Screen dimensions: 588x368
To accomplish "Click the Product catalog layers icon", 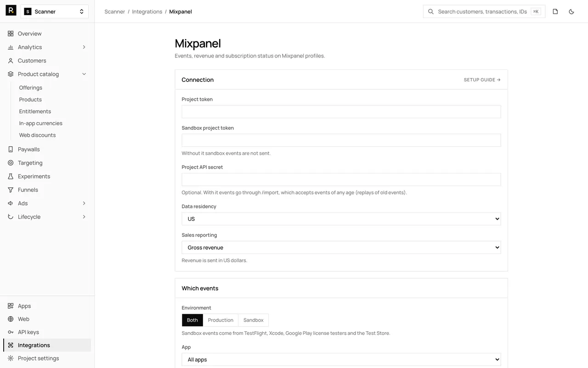I will click(x=11, y=74).
